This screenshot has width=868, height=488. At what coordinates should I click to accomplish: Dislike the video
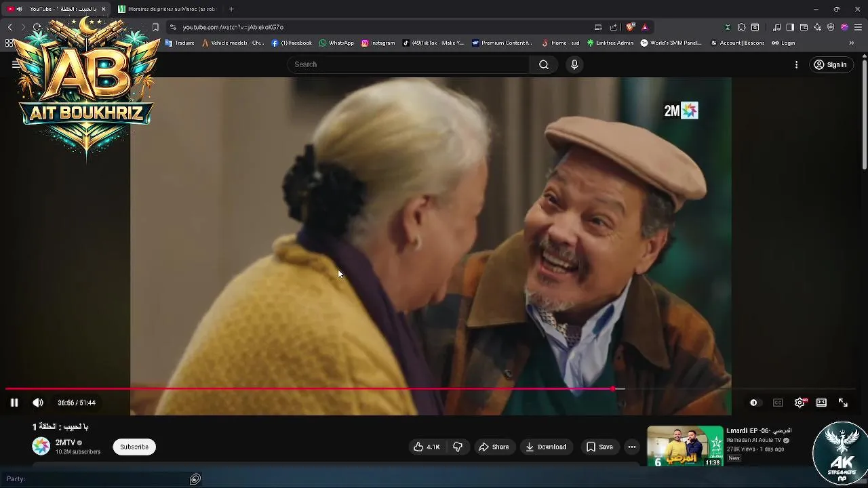(x=458, y=447)
